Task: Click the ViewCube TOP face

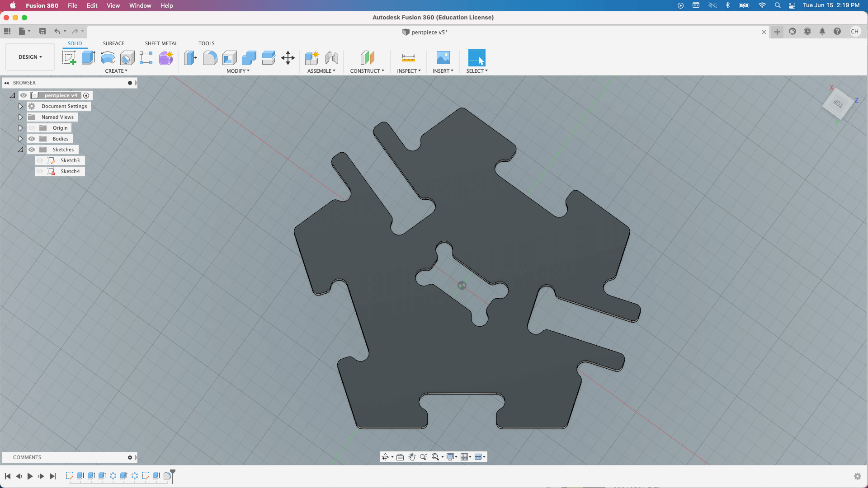Action: [x=838, y=103]
